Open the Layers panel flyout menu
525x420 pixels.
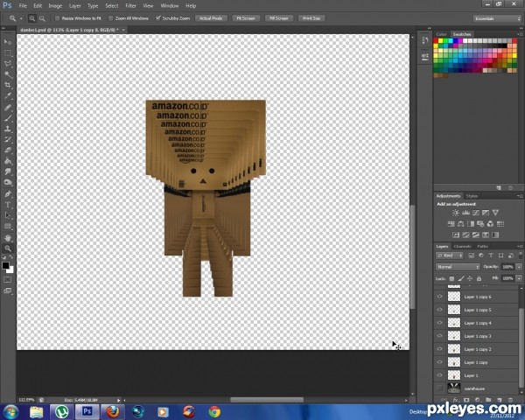click(x=519, y=246)
